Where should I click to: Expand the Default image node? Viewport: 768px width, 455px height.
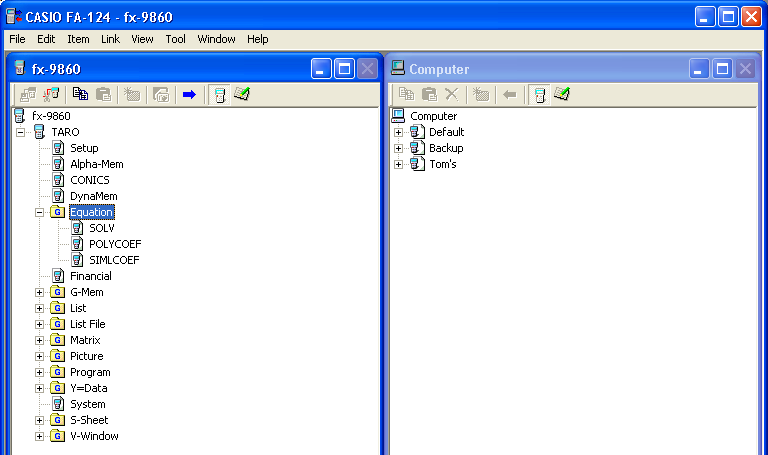(398, 132)
